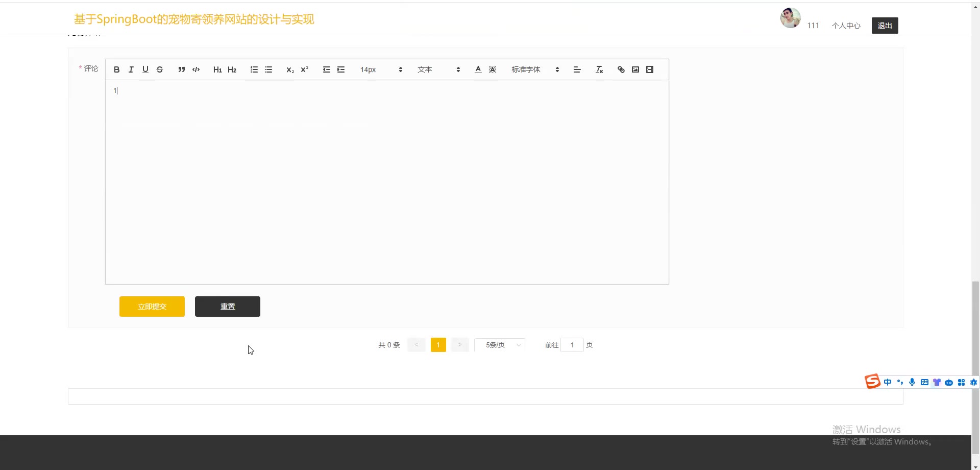The width and height of the screenshot is (980, 470).
Task: Insert an image into comment
Action: pyautogui.click(x=635, y=69)
